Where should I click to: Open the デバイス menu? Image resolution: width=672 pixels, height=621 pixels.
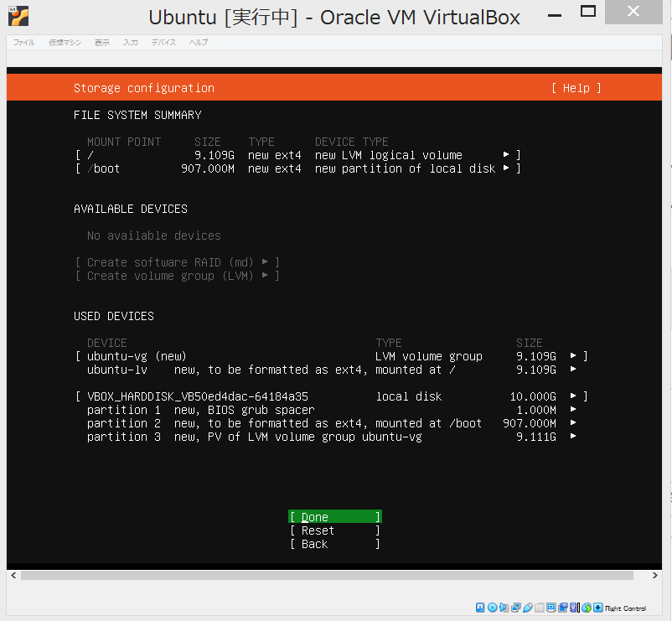pyautogui.click(x=163, y=42)
